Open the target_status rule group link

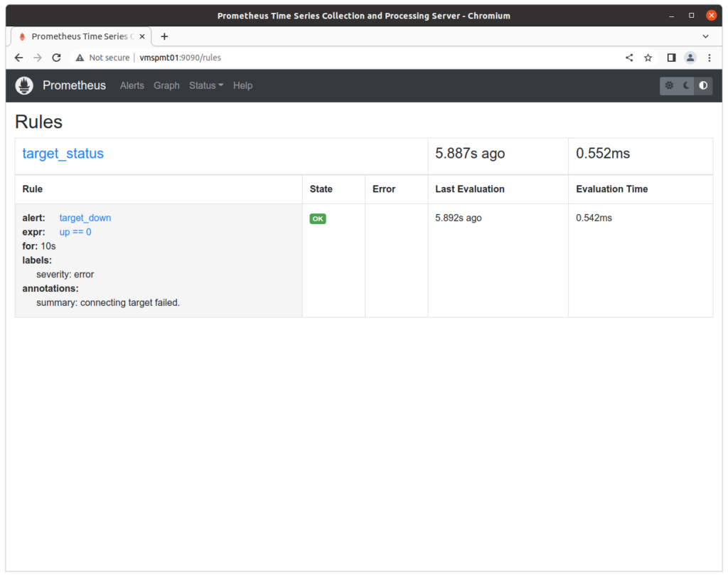(x=63, y=154)
